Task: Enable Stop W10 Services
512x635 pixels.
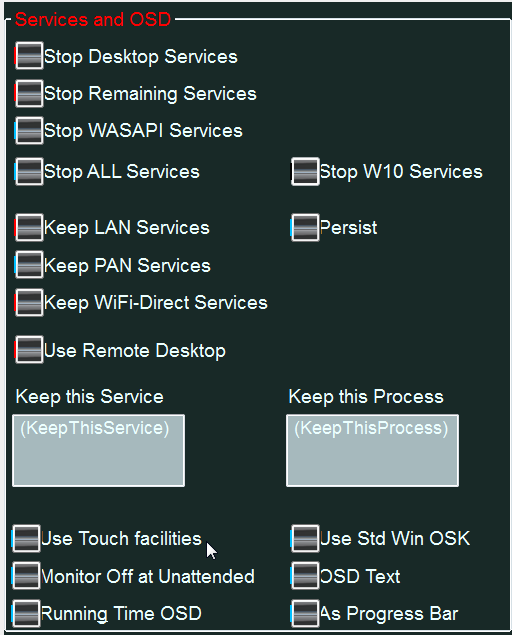Action: pyautogui.click(x=305, y=172)
